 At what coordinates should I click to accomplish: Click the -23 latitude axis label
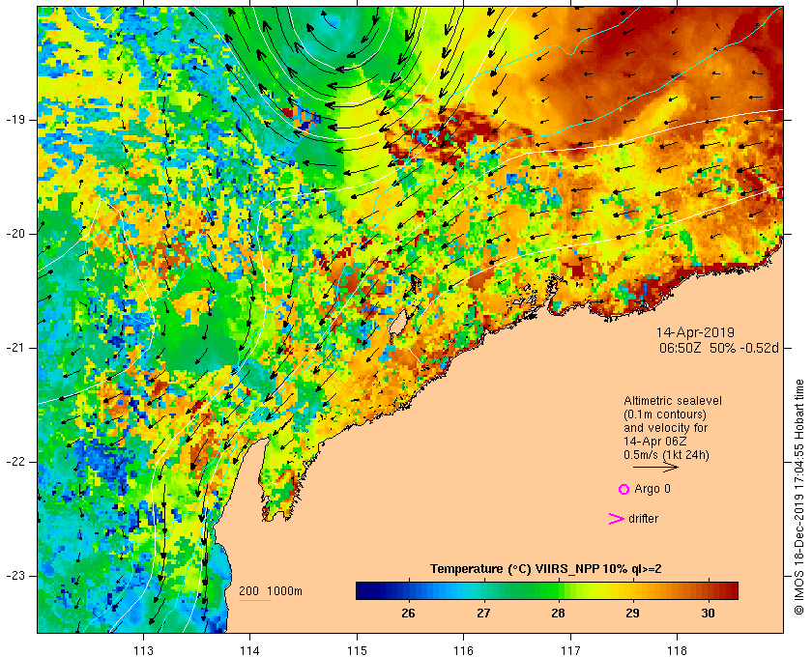point(14,576)
